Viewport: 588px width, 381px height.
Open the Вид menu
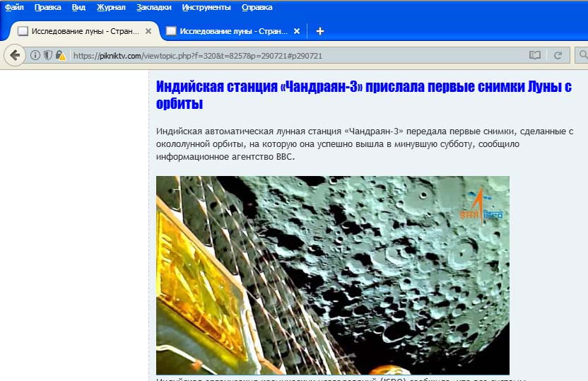[78, 7]
